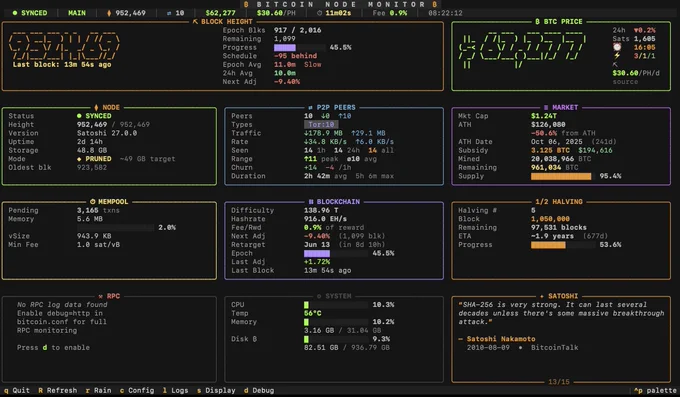The image size is (680, 397).
Task: Click the arrows icon in the P2P PEERS title
Action: tap(310, 107)
